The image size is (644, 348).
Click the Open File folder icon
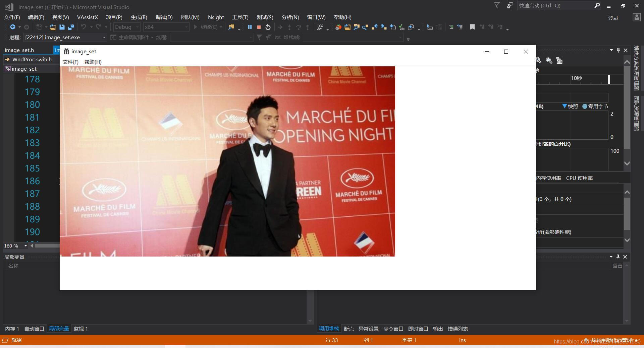pos(53,27)
